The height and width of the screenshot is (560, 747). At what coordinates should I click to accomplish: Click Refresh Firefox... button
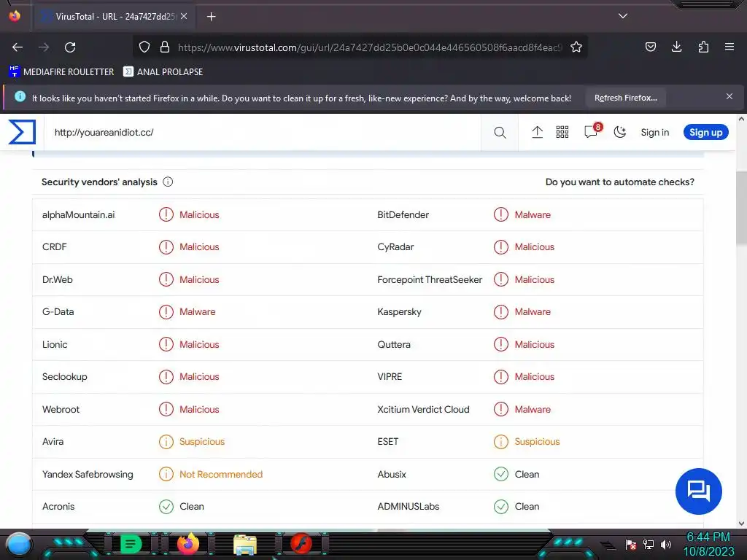(625, 98)
